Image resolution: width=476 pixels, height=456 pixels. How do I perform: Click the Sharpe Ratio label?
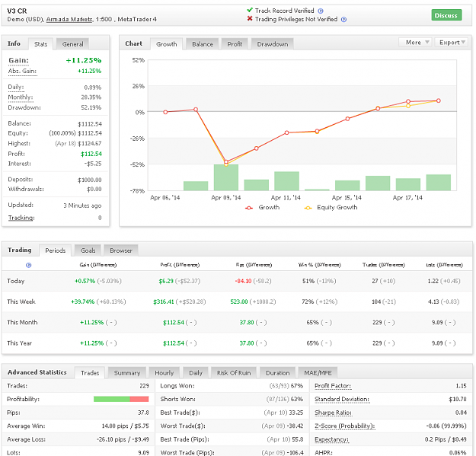(333, 413)
